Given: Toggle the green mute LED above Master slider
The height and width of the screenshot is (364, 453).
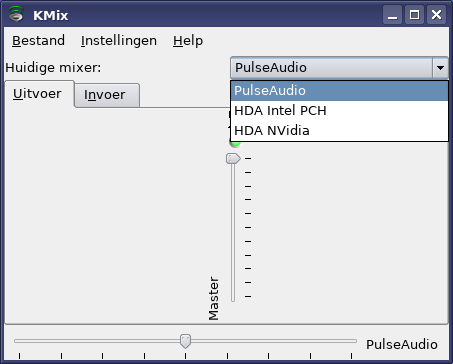Looking at the screenshot, I should [x=236, y=144].
